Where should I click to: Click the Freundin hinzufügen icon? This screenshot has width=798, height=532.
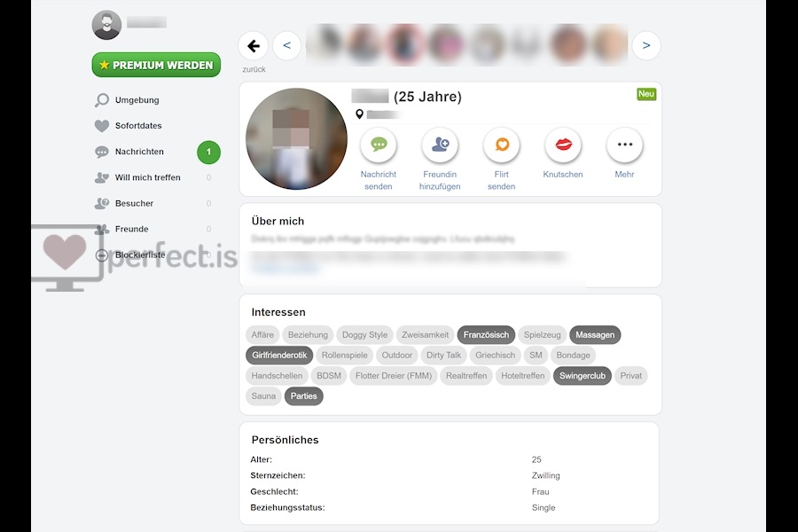(440, 145)
